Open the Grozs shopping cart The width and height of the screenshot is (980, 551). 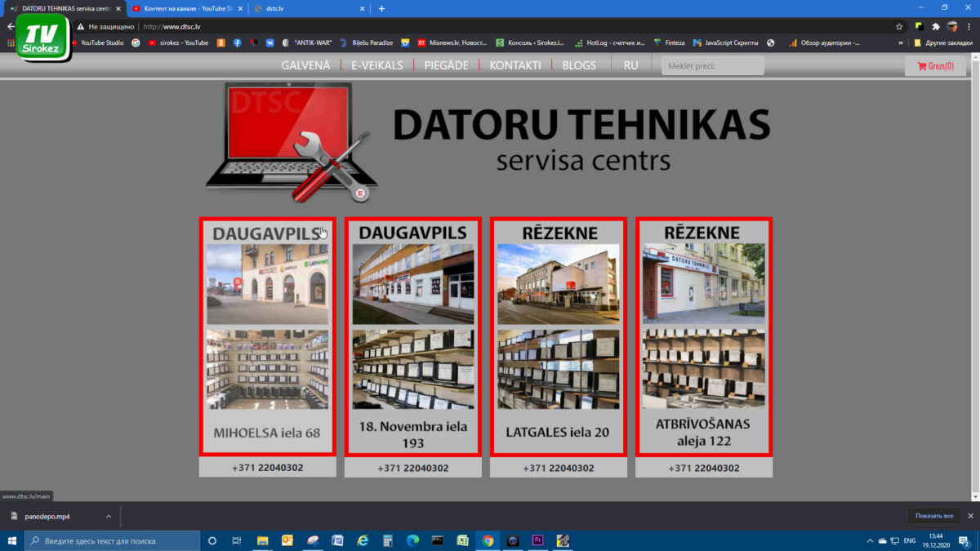[x=935, y=66]
